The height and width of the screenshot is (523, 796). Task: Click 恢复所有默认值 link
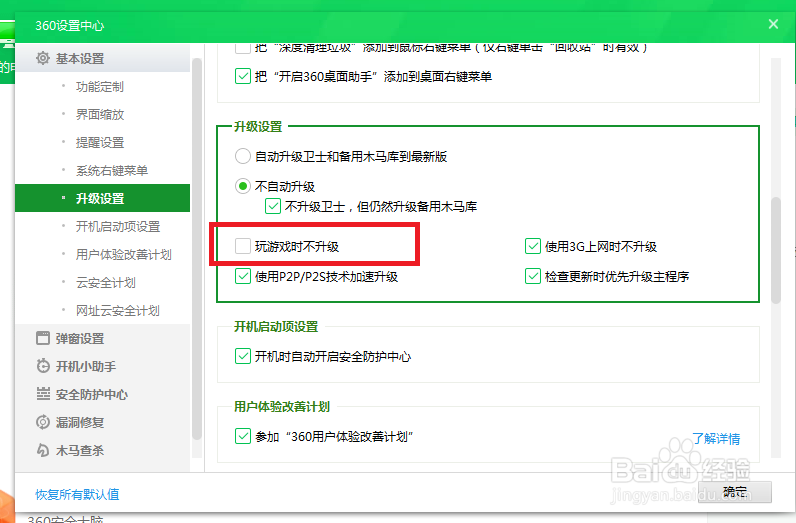tap(77, 494)
